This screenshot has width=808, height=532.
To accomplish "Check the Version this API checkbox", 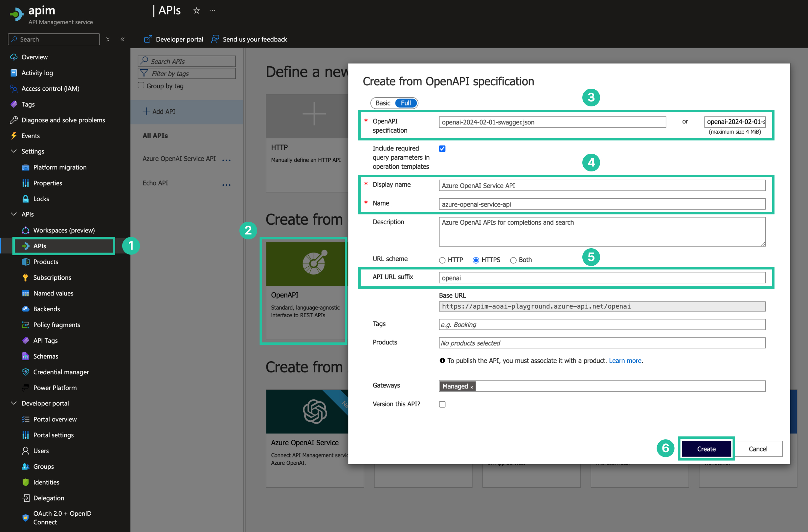I will click(442, 404).
